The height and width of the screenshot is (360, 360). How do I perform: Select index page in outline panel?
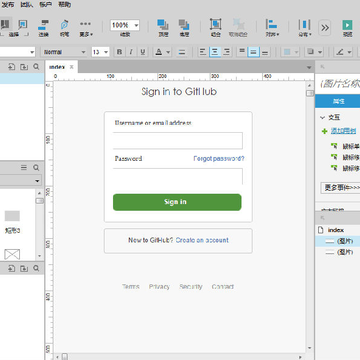click(x=336, y=230)
